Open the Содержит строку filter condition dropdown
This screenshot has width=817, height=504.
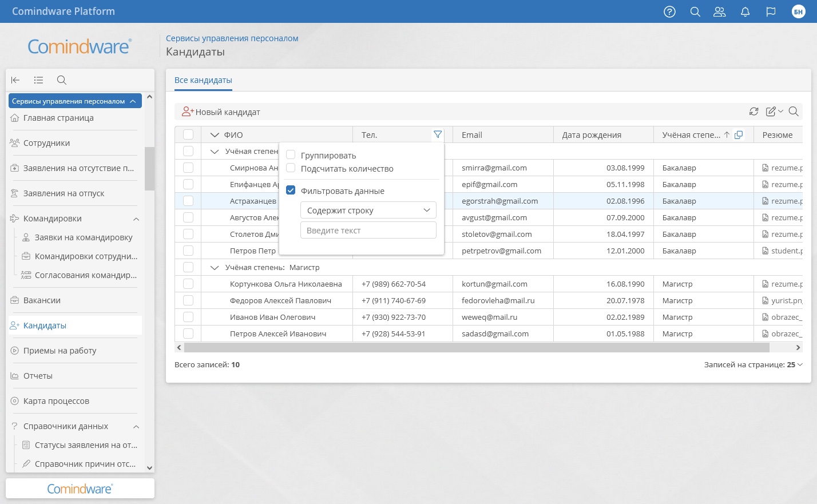(x=368, y=210)
